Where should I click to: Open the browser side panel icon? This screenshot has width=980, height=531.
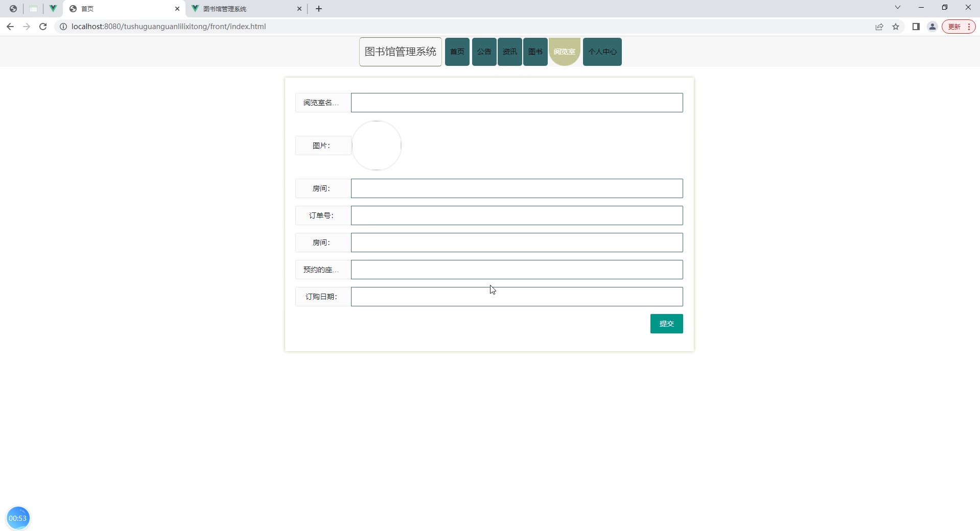[x=916, y=27]
